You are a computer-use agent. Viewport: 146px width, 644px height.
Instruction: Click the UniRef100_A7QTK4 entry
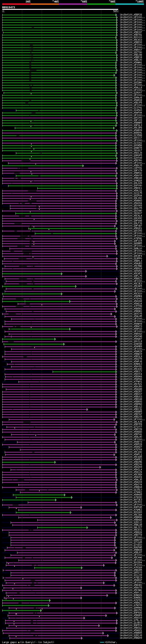(131, 450)
